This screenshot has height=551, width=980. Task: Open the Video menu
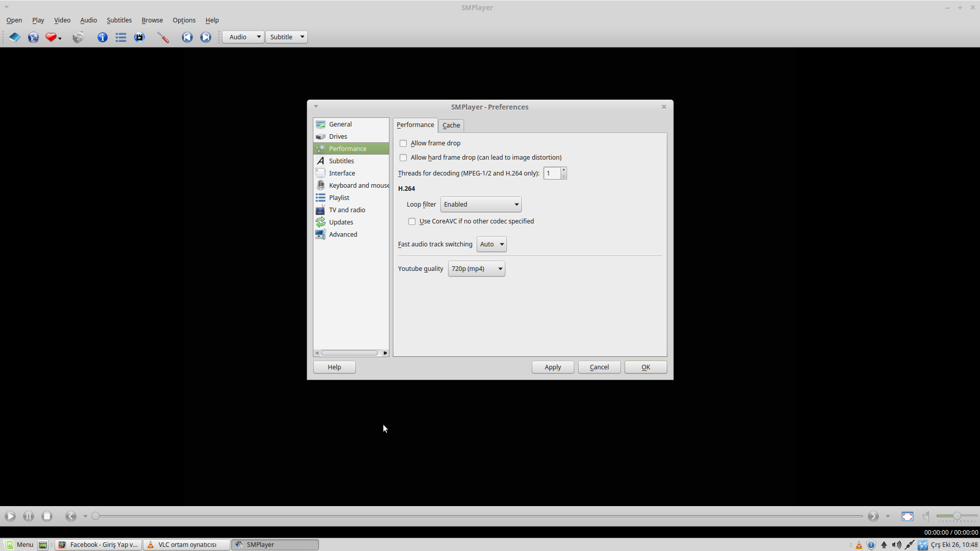coord(62,20)
